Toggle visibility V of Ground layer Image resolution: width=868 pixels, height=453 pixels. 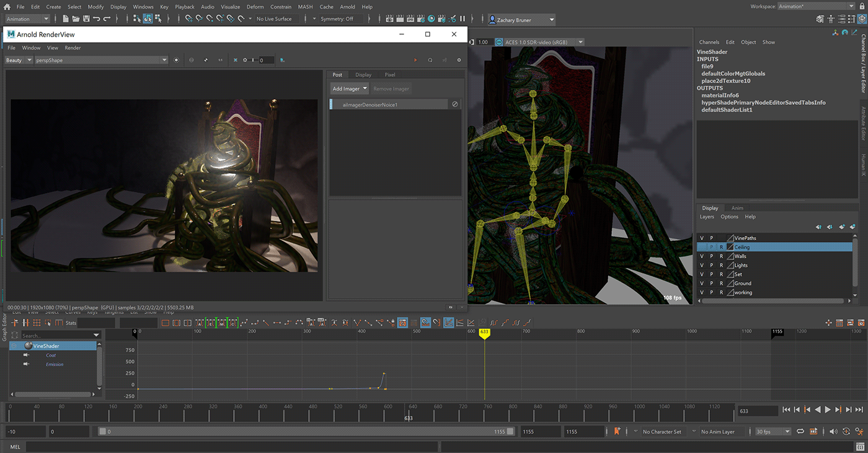tap(702, 284)
